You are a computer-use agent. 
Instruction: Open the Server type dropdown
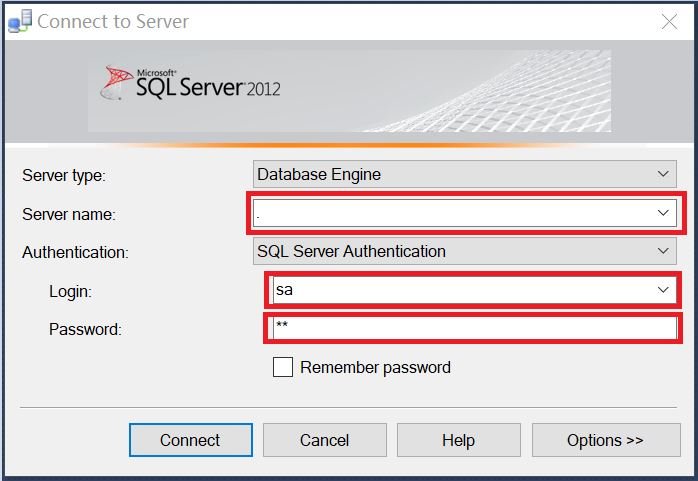(465, 174)
